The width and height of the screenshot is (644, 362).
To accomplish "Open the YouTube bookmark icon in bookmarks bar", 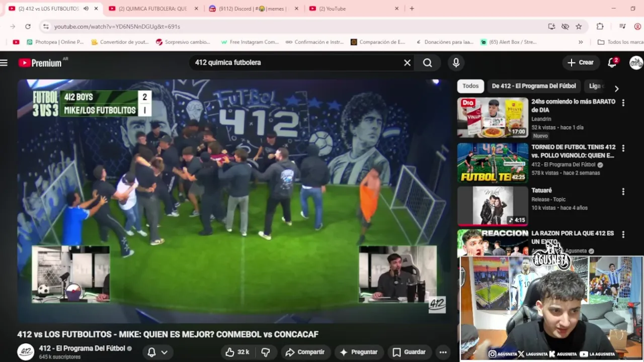I will tap(16, 42).
